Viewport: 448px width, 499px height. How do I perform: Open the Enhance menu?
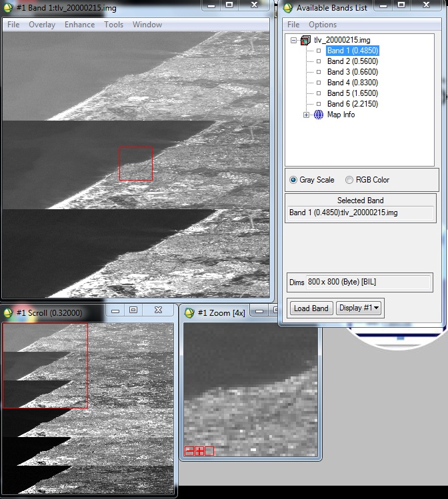click(x=79, y=25)
